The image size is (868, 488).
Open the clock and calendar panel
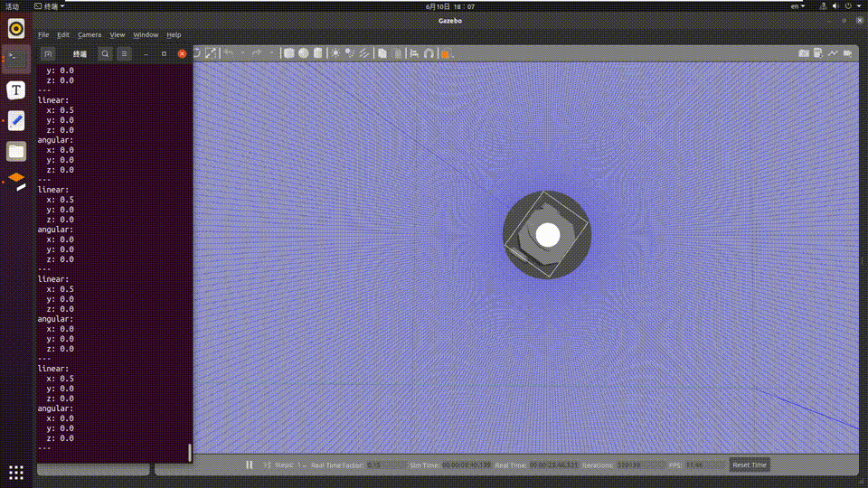(450, 6)
